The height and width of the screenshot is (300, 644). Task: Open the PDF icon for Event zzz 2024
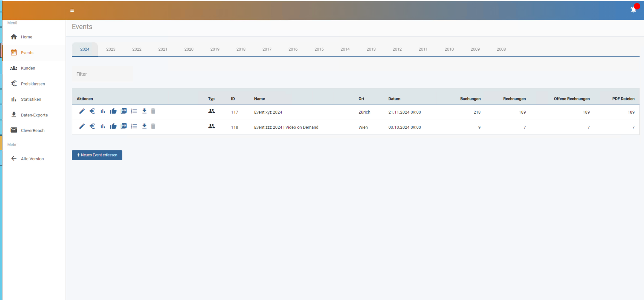coord(124,126)
